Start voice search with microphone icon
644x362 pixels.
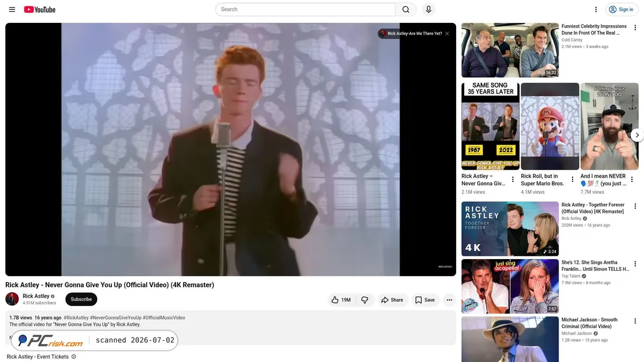429,9
